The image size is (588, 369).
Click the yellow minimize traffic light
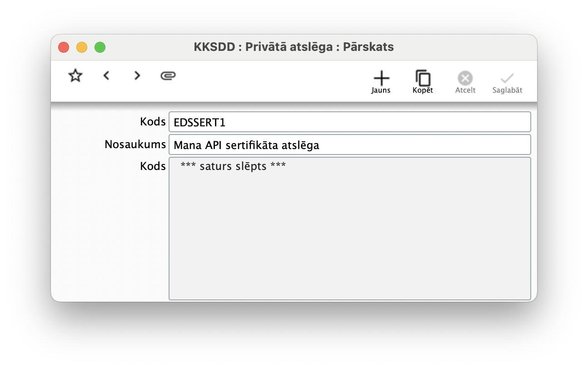(x=81, y=47)
